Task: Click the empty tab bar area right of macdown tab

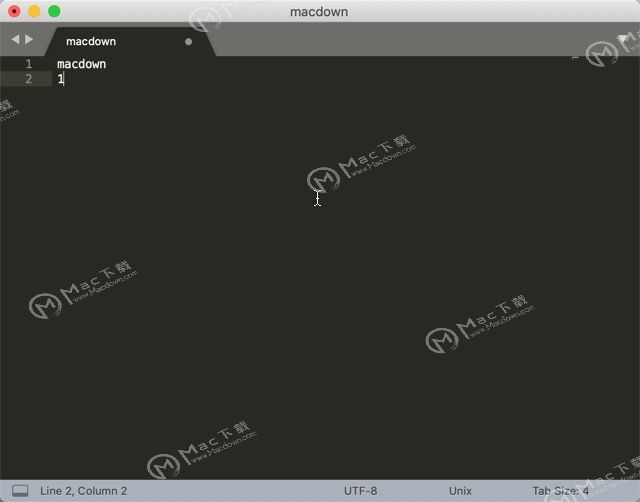Action: point(400,40)
